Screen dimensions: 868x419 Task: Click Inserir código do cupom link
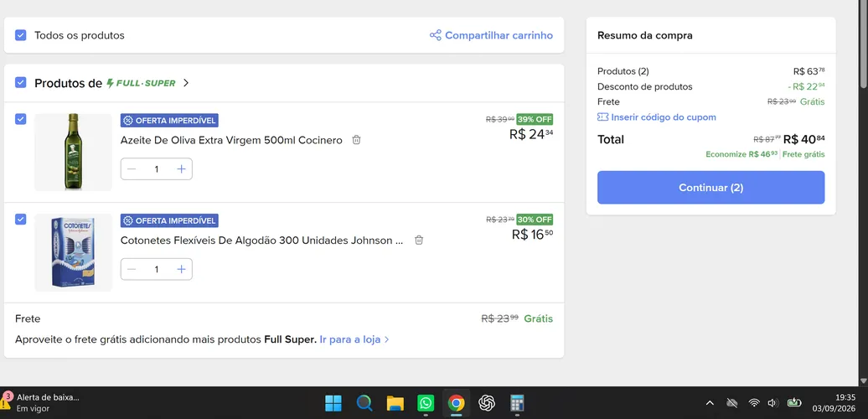point(664,117)
